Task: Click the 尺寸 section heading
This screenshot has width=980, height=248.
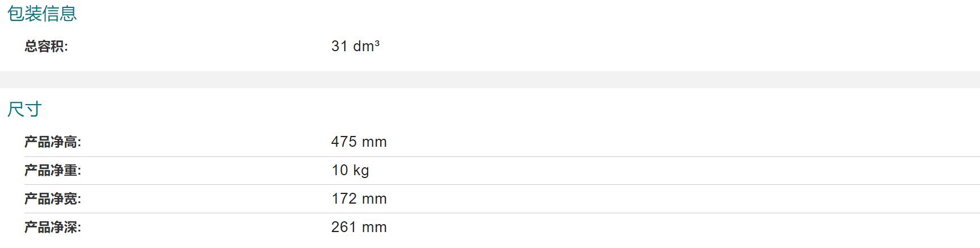Action: click(x=24, y=109)
